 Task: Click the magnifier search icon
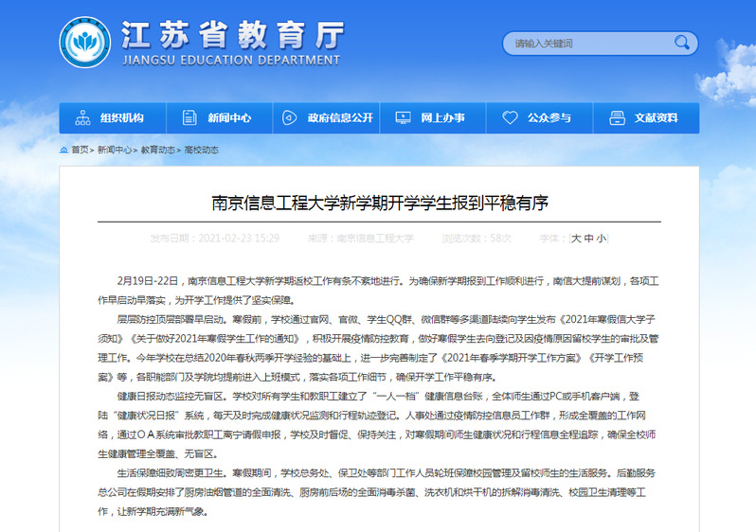tap(680, 44)
